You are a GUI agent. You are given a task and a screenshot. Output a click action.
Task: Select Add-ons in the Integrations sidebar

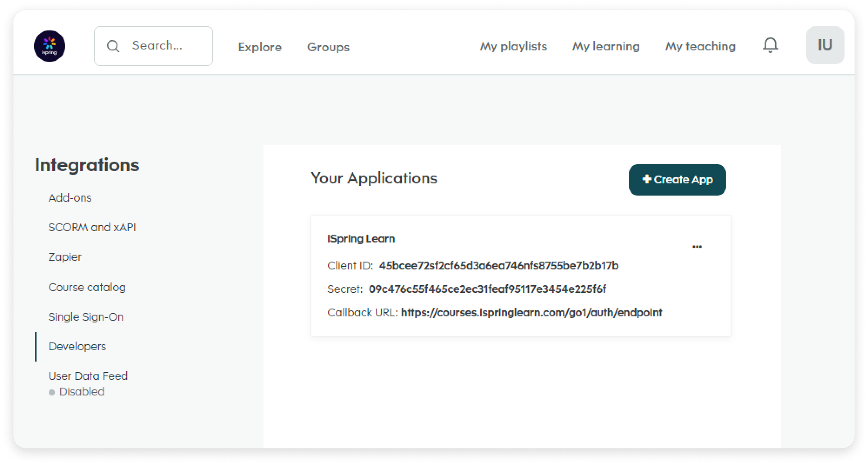[70, 198]
